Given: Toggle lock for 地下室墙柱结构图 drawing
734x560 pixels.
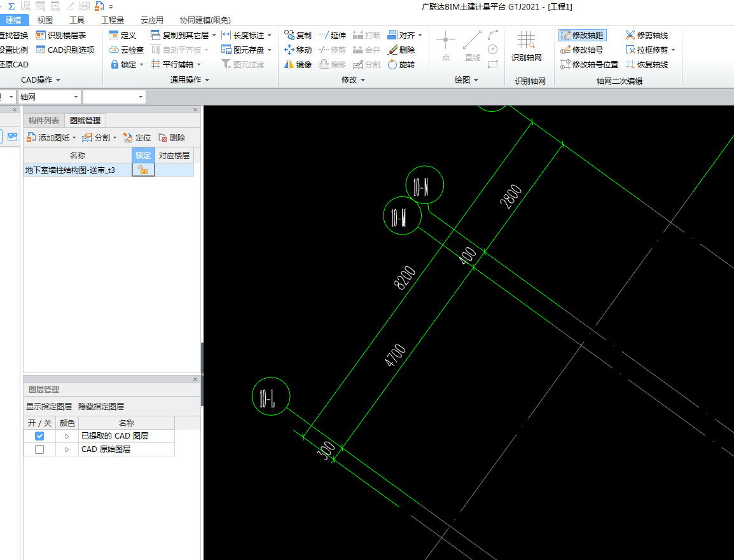Looking at the screenshot, I should point(143,170).
